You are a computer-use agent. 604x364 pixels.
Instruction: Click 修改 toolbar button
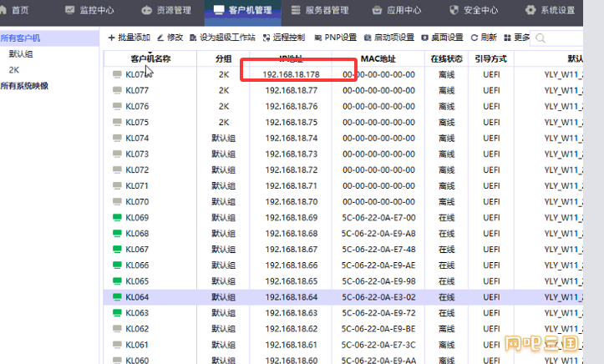pyautogui.click(x=170, y=38)
